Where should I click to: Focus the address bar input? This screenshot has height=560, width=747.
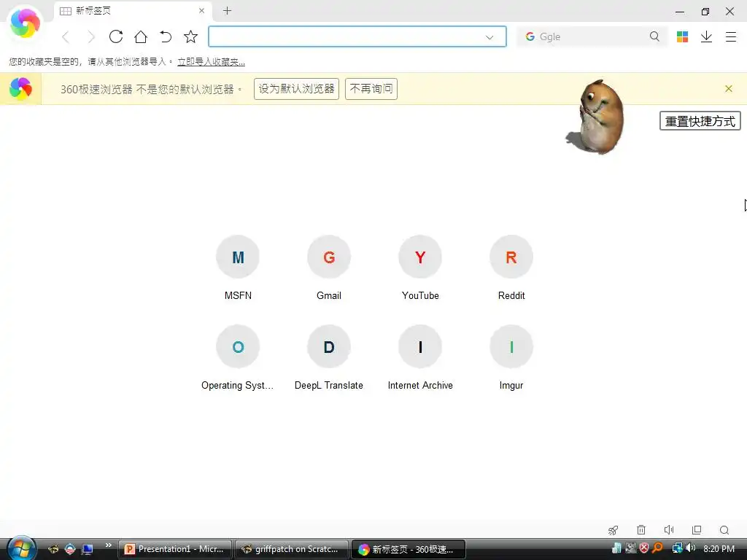[x=357, y=36]
